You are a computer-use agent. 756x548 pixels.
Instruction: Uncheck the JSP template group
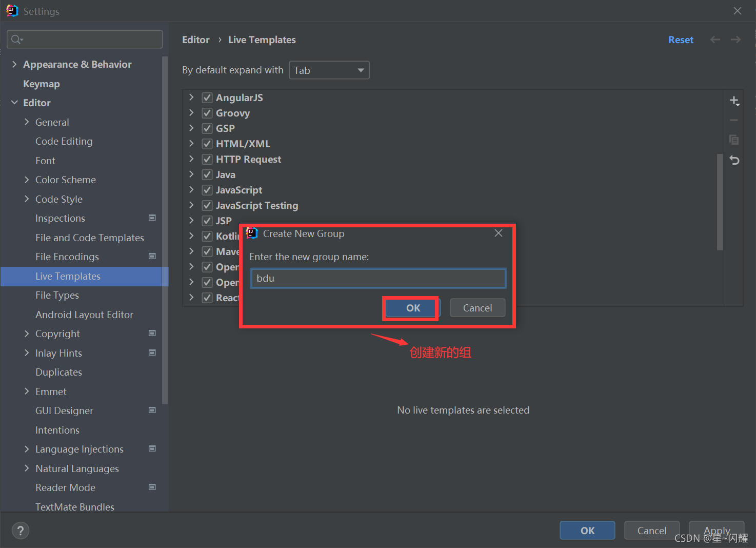(207, 221)
